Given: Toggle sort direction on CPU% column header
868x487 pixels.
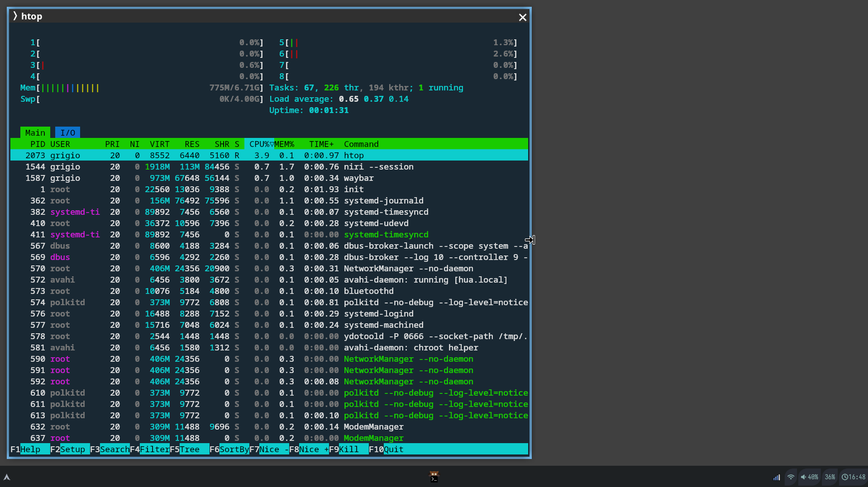Looking at the screenshot, I should pyautogui.click(x=259, y=144).
